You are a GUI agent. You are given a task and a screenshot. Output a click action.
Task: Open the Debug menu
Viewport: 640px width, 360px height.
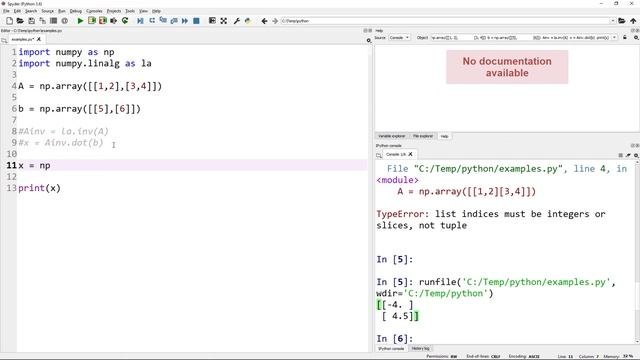(76, 11)
